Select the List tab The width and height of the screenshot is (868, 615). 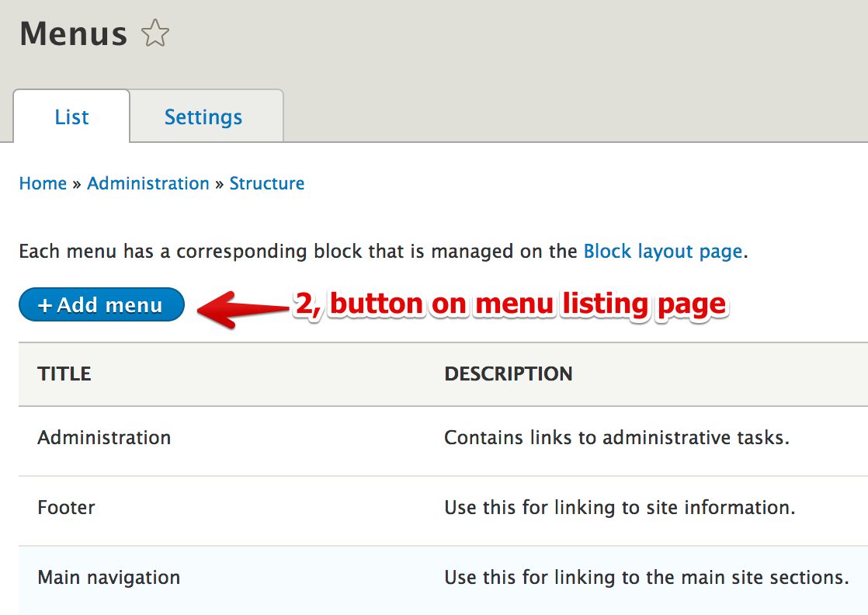coord(71,116)
